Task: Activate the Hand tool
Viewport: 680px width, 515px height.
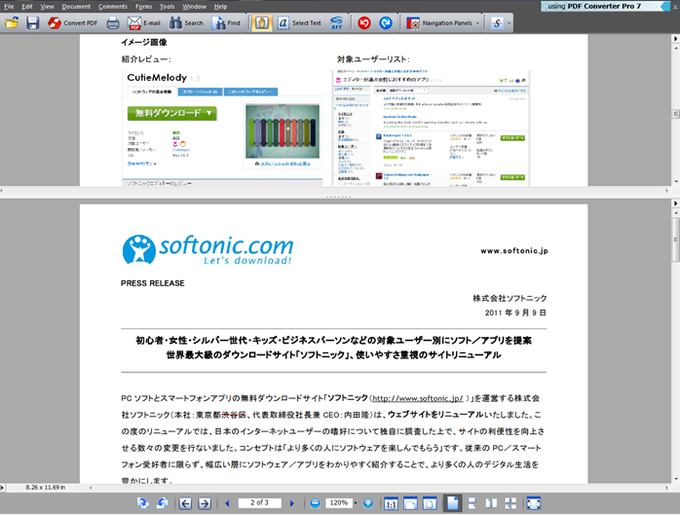Action: (x=262, y=23)
